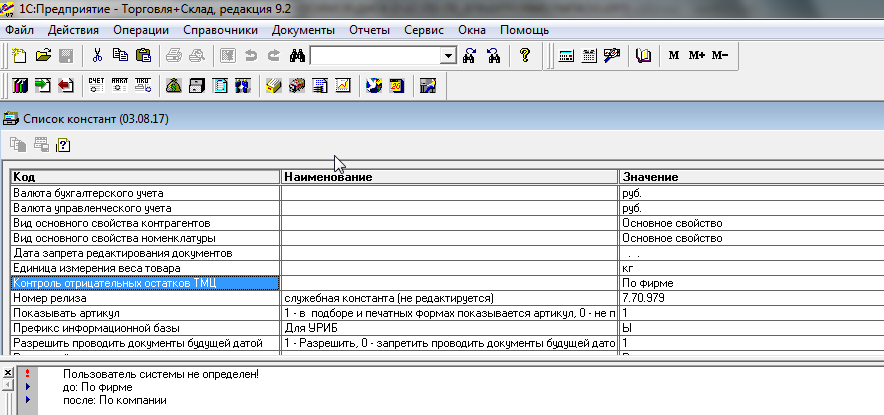Click the Paste clipboard icon
Viewport: 884px width, 415px height.
(143, 55)
